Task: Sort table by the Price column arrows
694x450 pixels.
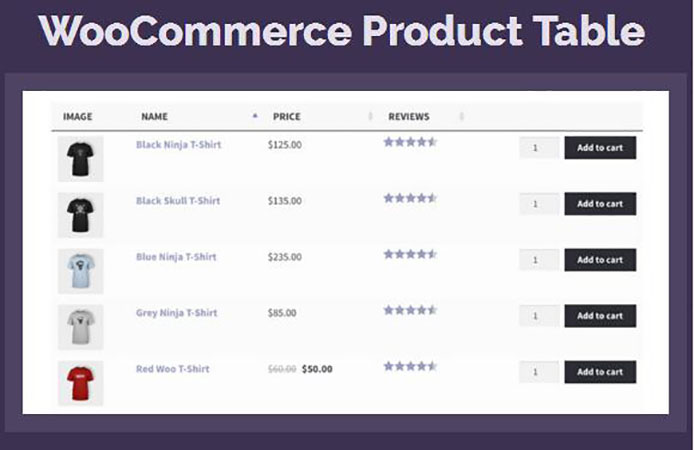Action: (371, 117)
